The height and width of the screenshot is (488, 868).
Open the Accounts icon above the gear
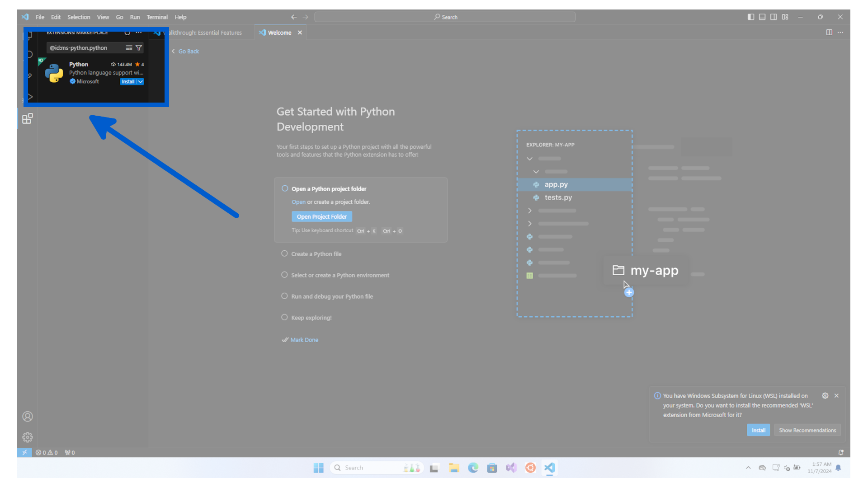click(27, 416)
